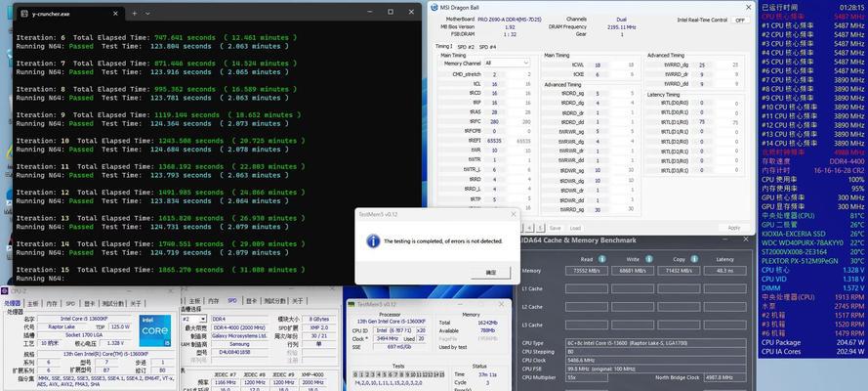Viewport: 868px width, 391px height.
Task: Click the CPU-Z title bar icon
Action: (6, 290)
